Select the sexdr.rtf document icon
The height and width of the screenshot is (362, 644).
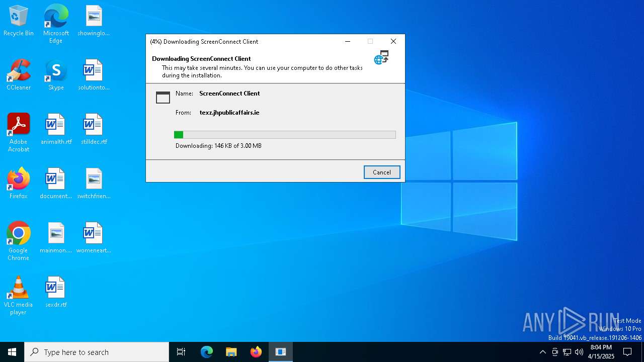[56, 293]
